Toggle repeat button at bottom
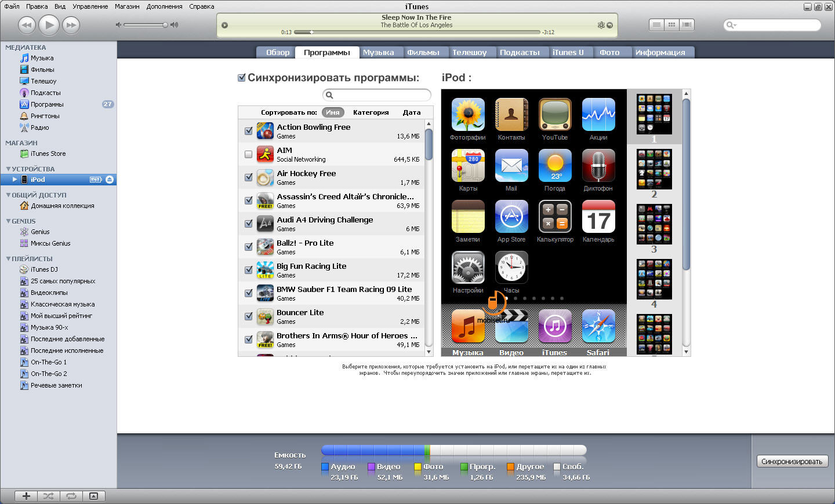The image size is (835, 504). pos(71,496)
